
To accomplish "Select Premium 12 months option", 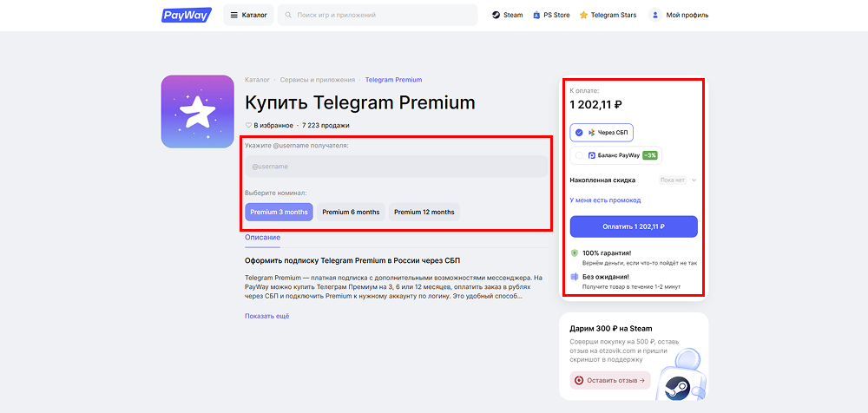I will click(x=424, y=212).
